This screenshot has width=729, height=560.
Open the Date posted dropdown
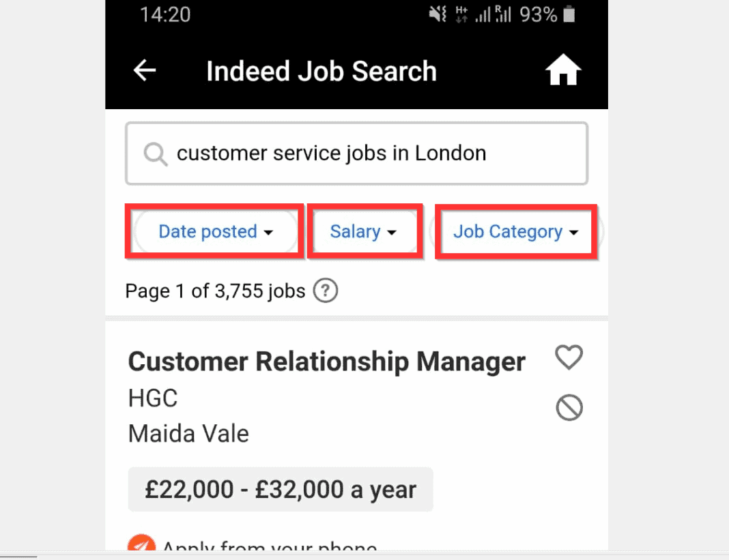pyautogui.click(x=214, y=231)
